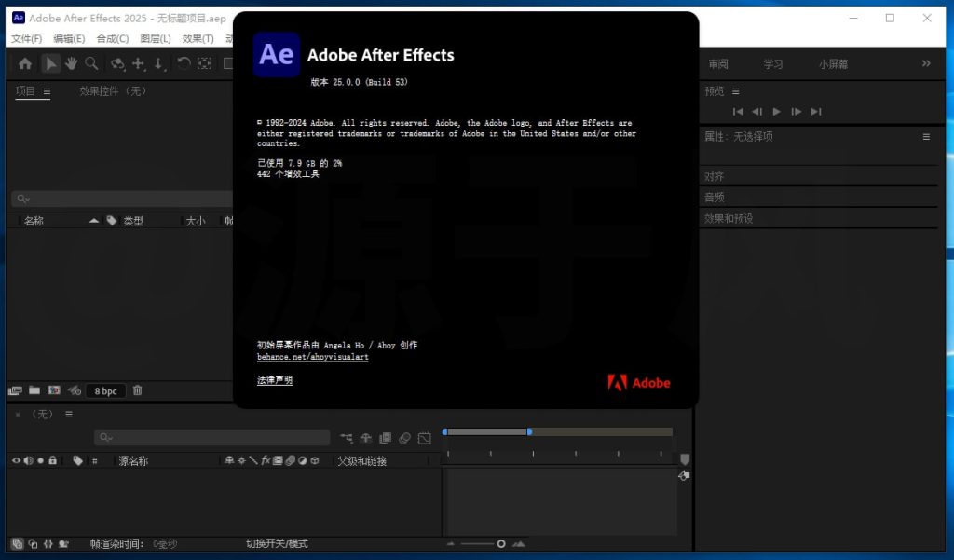The height and width of the screenshot is (560, 954).
Task: Select the Orbit camera tool
Action: (x=117, y=63)
